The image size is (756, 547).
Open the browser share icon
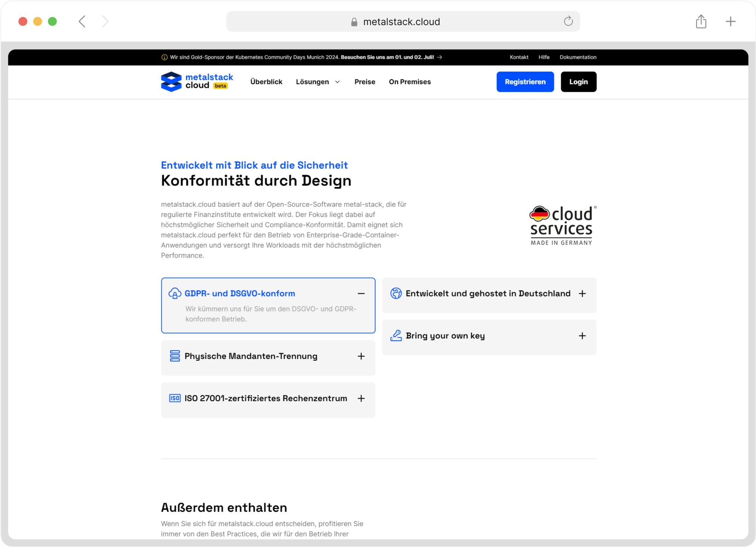click(701, 21)
